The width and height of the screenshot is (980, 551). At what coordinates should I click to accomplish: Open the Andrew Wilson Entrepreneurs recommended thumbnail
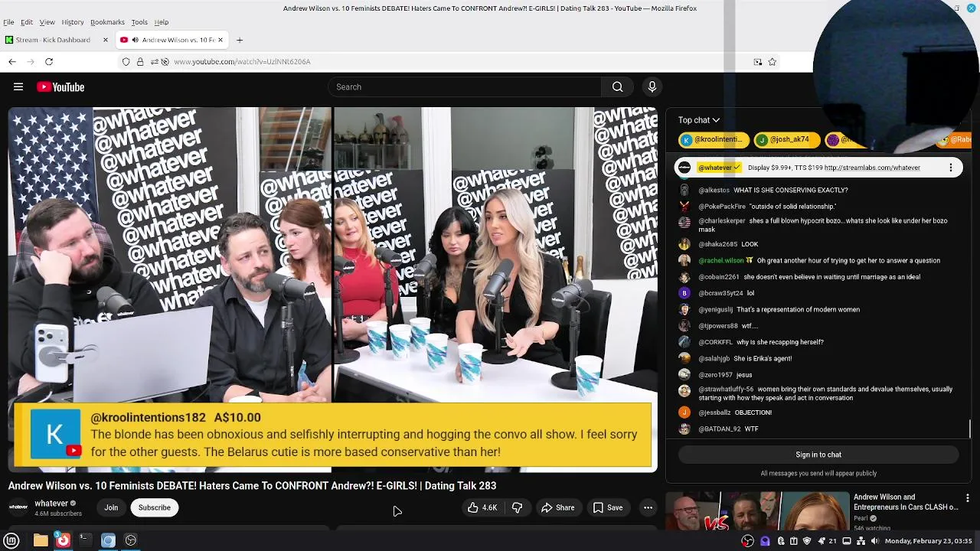pyautogui.click(x=756, y=511)
